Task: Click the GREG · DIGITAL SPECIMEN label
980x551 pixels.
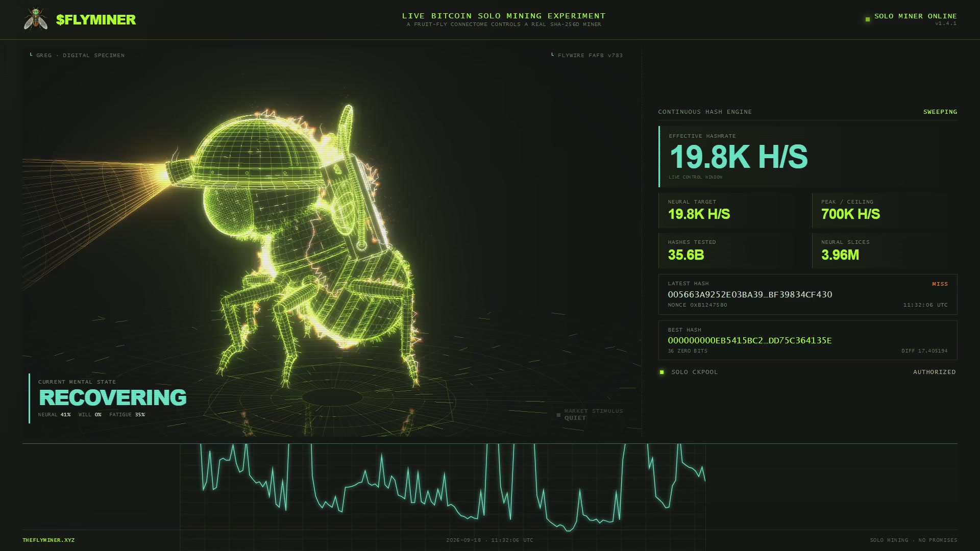Action: [80, 55]
